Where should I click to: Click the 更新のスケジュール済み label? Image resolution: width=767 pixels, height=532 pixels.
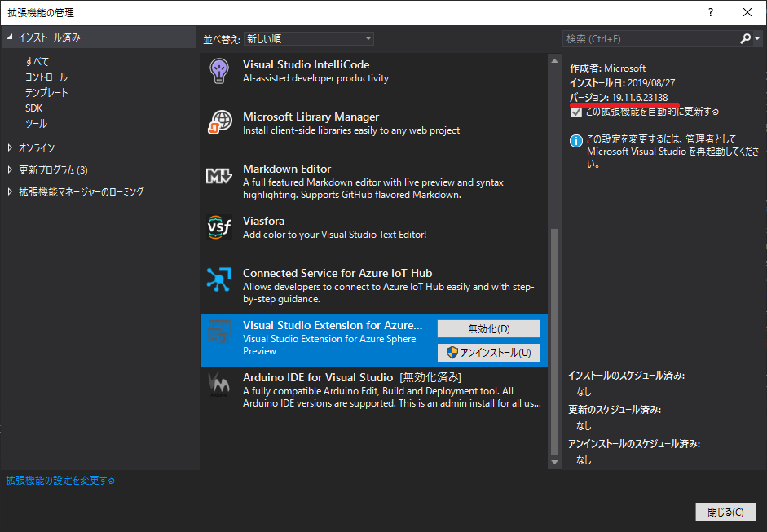coord(615,410)
